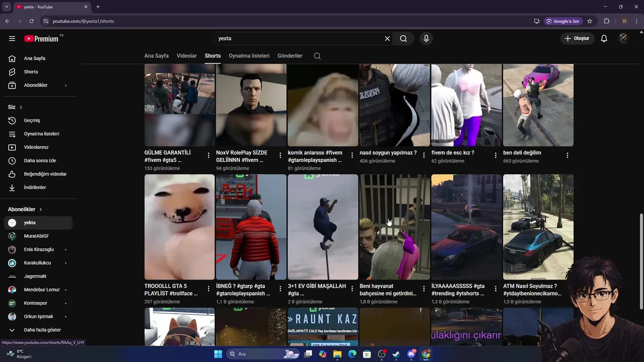Open options for ATM Nasıl Soyulmaz short
Viewport: 644px width, 362px height.
(568, 289)
